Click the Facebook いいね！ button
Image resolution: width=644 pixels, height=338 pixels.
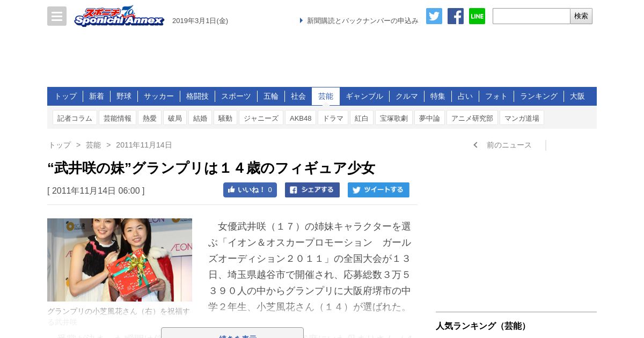(250, 190)
